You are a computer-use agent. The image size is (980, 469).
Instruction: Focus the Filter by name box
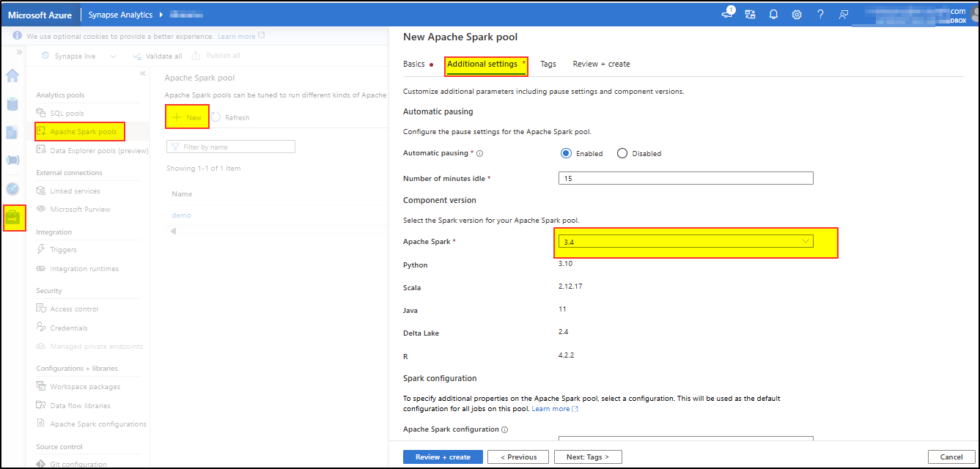point(231,147)
